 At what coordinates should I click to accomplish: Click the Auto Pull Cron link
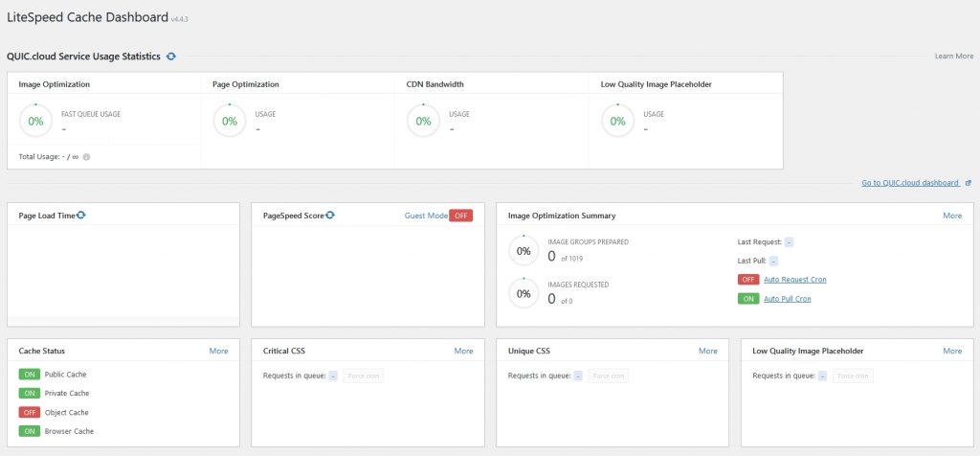(788, 299)
